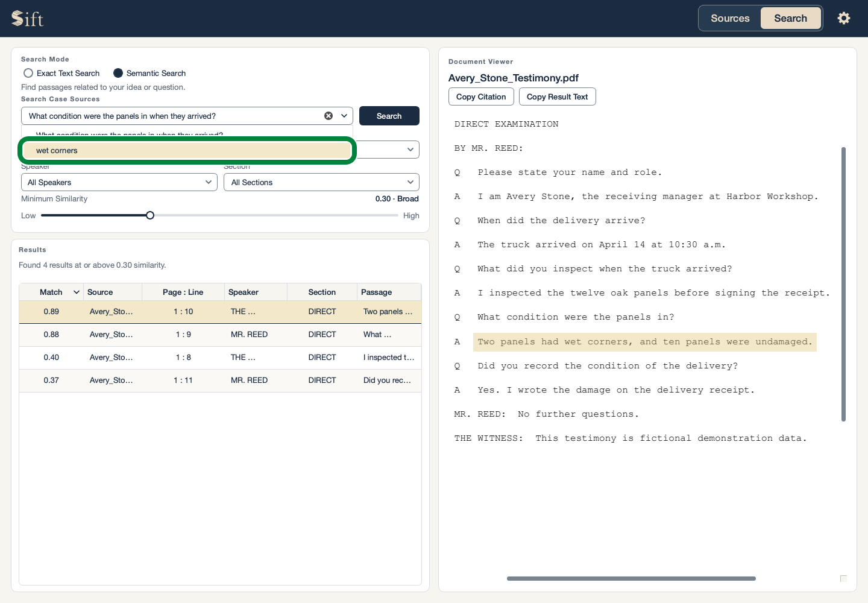
Task: Switch to the Sources tab
Action: point(730,18)
